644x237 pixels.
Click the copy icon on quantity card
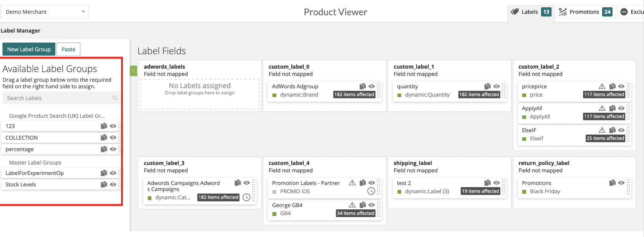point(487,86)
